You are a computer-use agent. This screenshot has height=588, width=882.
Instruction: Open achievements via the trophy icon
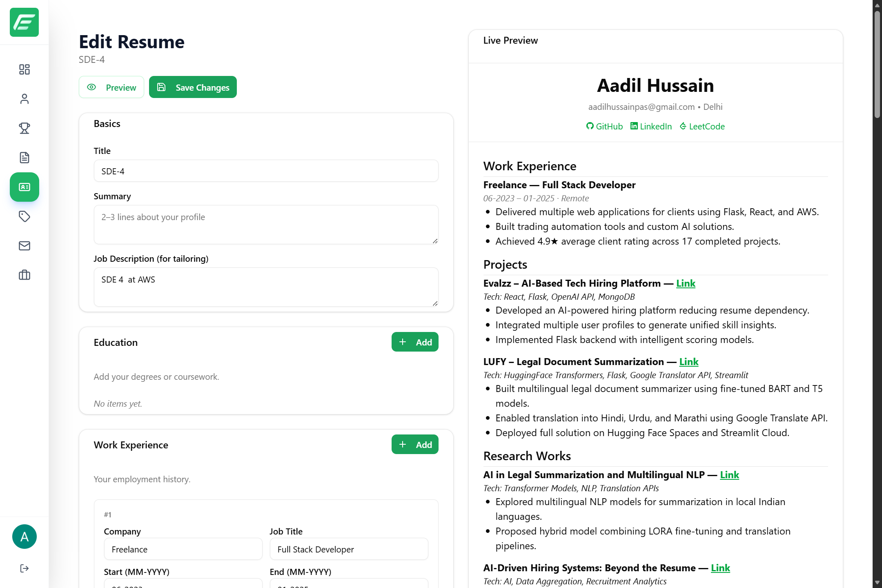(24, 128)
